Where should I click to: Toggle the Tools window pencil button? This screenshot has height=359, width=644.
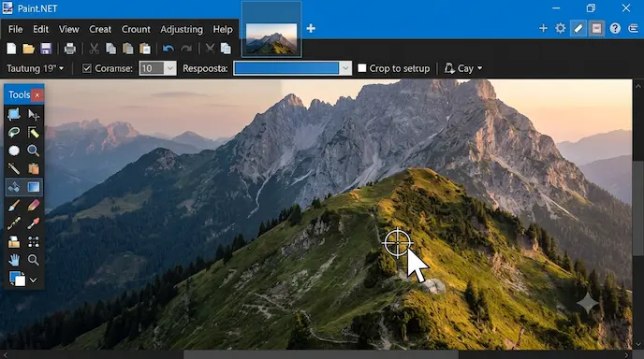point(578,28)
